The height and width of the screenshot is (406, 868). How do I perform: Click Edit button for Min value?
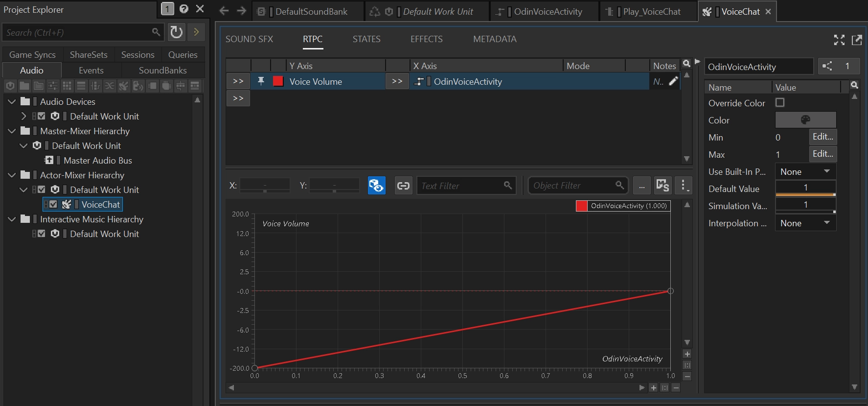tap(823, 137)
